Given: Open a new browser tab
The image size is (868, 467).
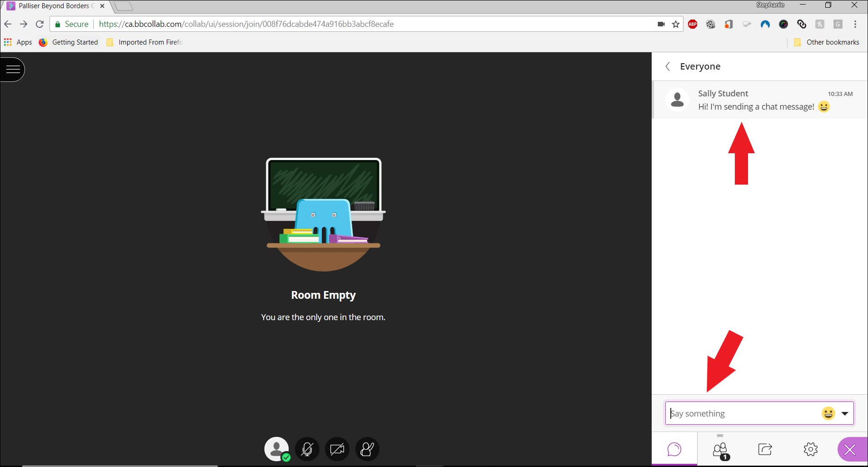Looking at the screenshot, I should point(123,6).
